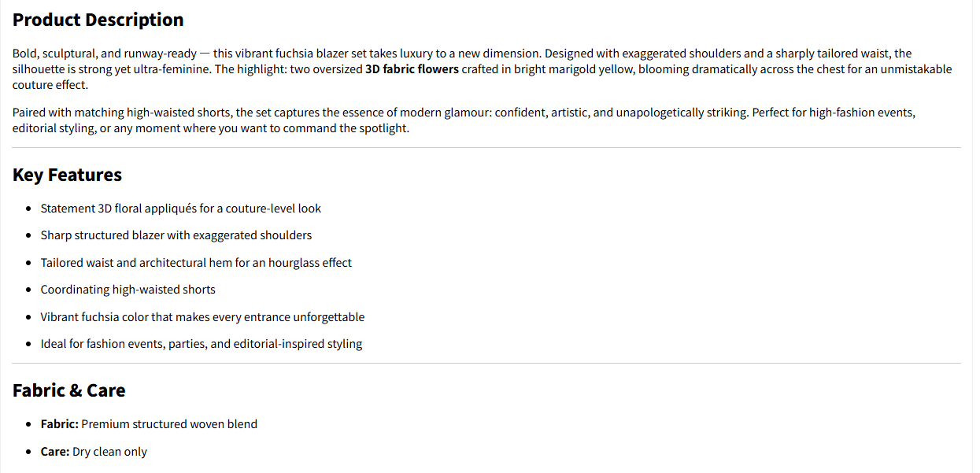This screenshot has height=473, width=980.
Task: Click the "Vibrant fuchsia color" feature line
Action: [202, 317]
